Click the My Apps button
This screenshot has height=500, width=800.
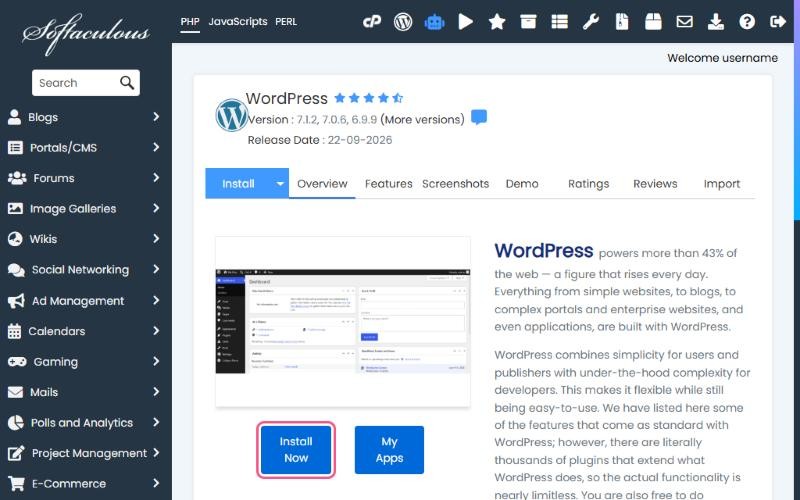[x=389, y=450]
